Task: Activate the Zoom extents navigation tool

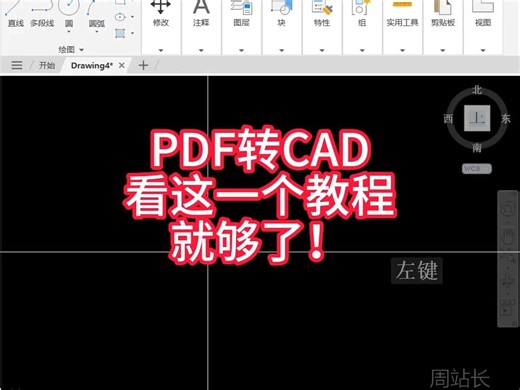Action: (x=508, y=258)
